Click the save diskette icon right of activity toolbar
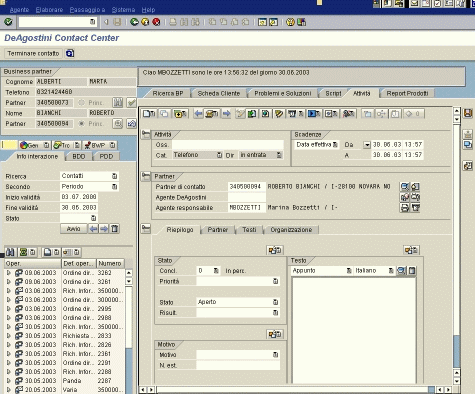 pyautogui.click(x=467, y=113)
